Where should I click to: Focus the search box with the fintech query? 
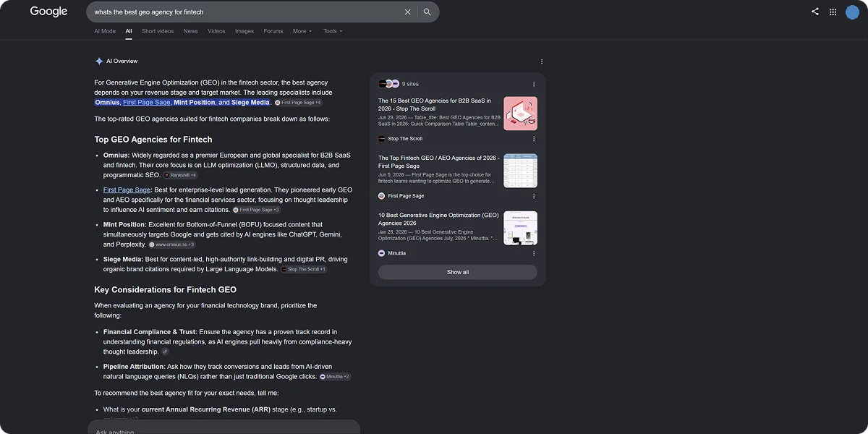point(244,12)
